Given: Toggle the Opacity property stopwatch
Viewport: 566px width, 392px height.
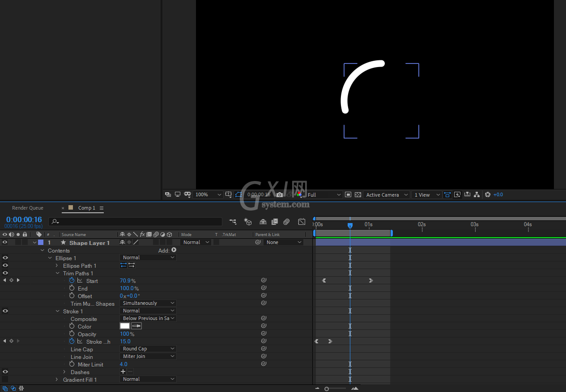Looking at the screenshot, I should 72,334.
